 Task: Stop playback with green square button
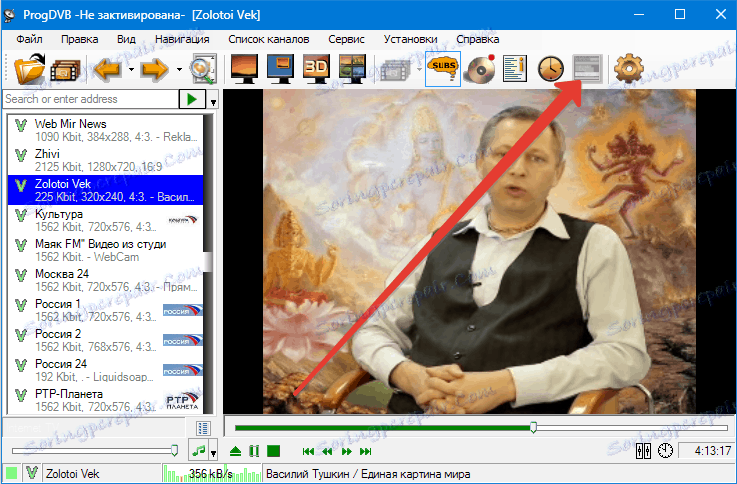(274, 452)
